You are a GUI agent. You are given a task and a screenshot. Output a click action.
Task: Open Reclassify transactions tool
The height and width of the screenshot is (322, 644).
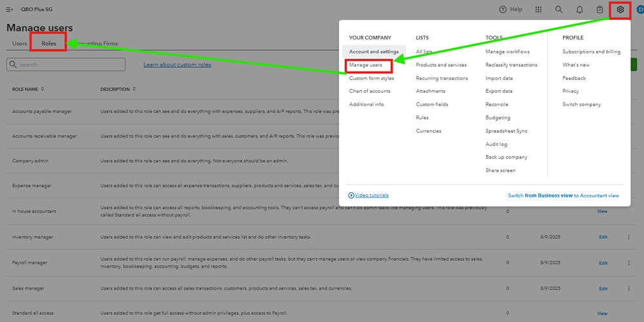(x=511, y=65)
